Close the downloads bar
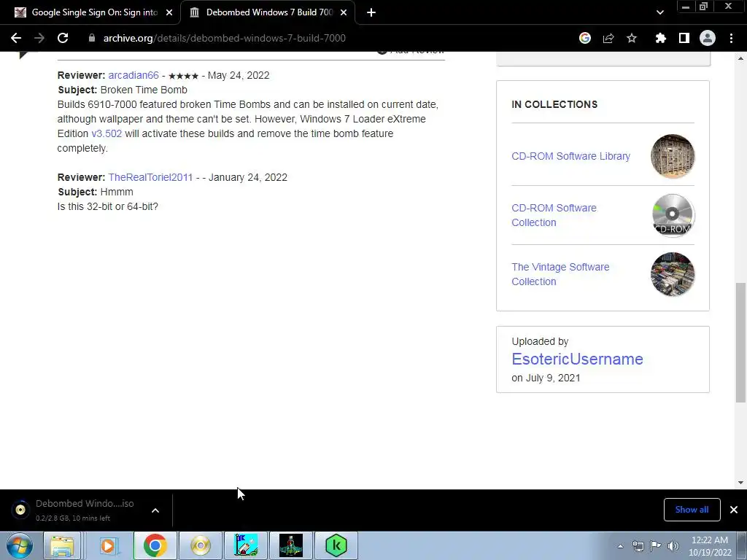The image size is (747, 560). [x=734, y=510]
